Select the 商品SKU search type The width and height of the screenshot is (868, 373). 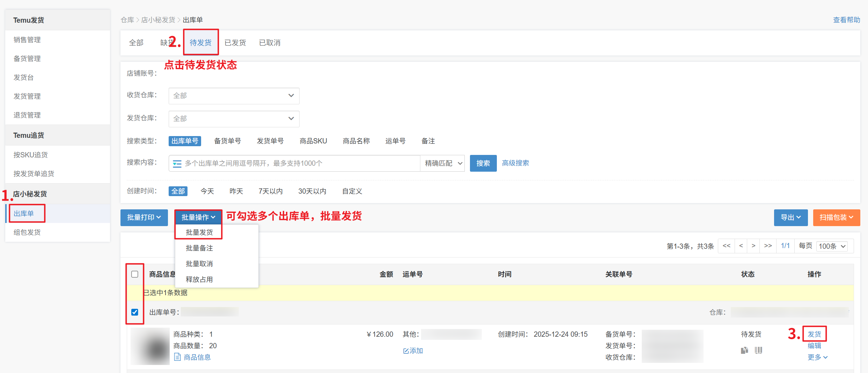point(313,141)
